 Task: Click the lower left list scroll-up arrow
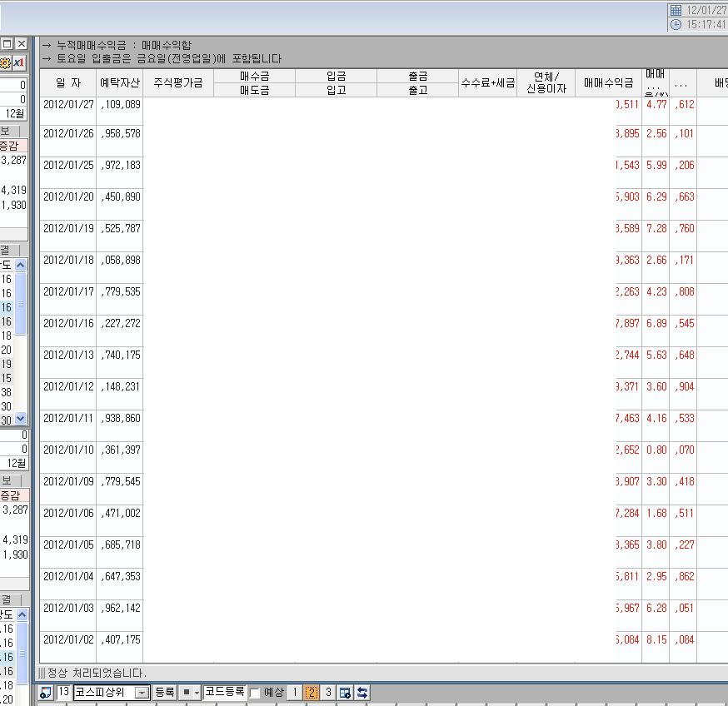click(x=22, y=615)
